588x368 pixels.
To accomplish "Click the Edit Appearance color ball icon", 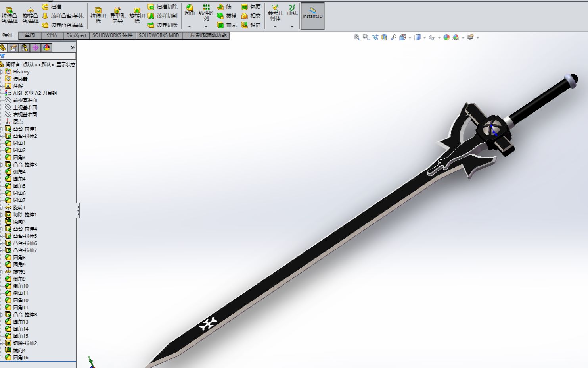I will pos(446,37).
